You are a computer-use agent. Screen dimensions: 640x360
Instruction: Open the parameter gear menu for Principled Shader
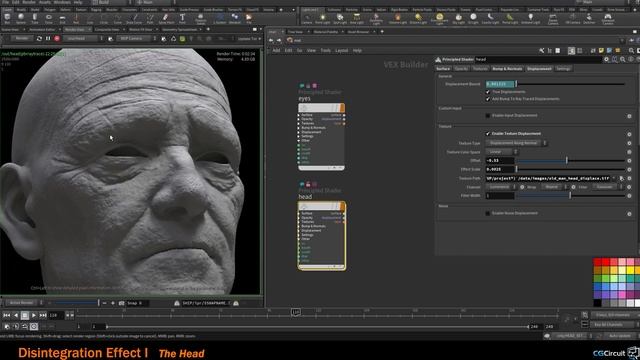607,59
